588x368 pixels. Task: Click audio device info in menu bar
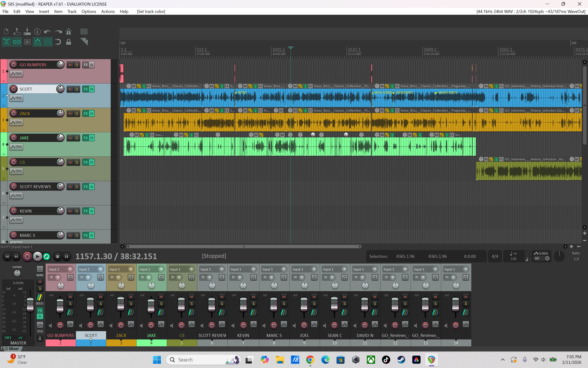coord(531,12)
